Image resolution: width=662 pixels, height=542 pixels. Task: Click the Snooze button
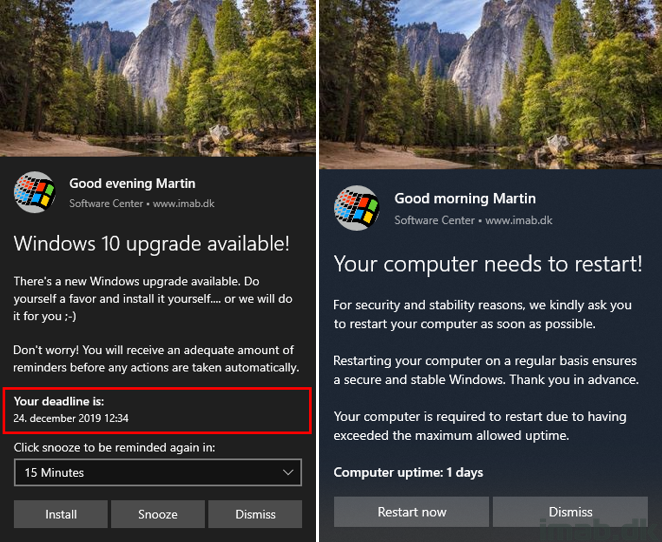pos(158,514)
